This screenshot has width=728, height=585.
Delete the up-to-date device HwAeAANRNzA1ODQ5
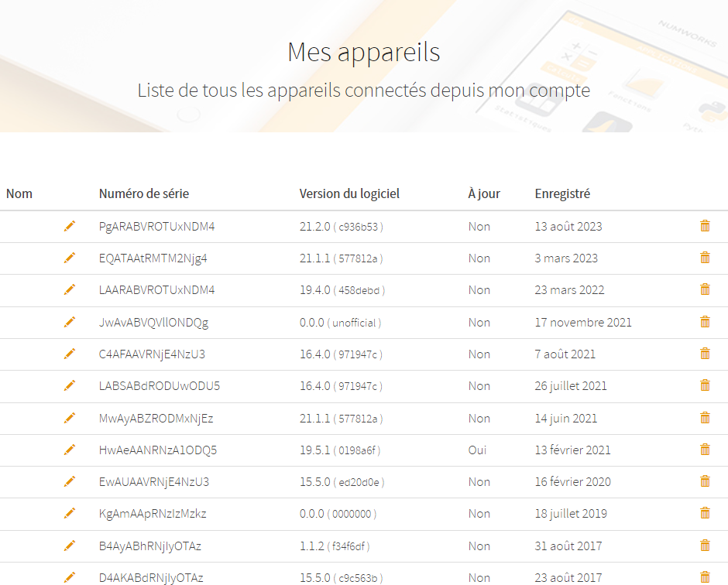click(705, 450)
